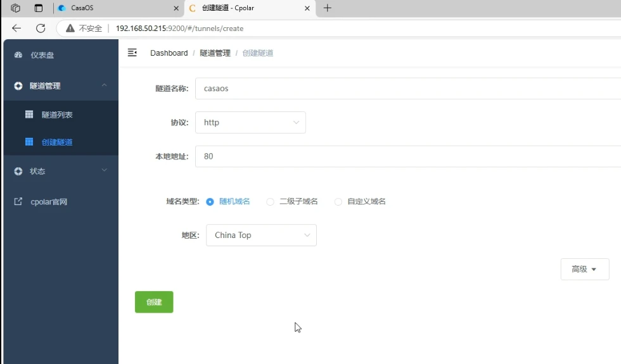Reload the page with refresh icon

41,28
